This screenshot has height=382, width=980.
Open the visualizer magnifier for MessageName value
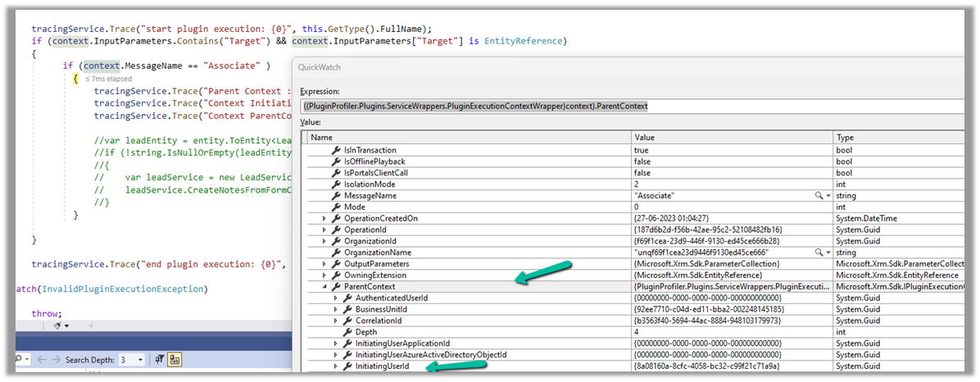coord(818,197)
